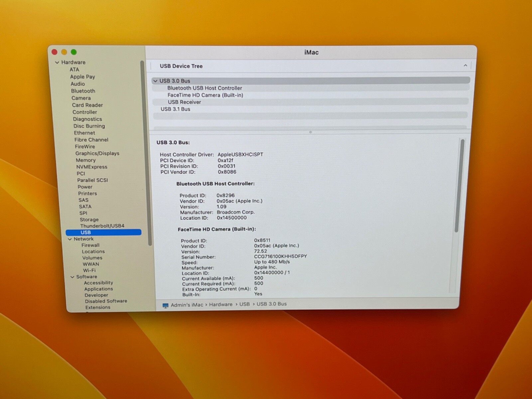532x399 pixels.
Task: Open Storage in the sidebar
Action: (x=89, y=220)
